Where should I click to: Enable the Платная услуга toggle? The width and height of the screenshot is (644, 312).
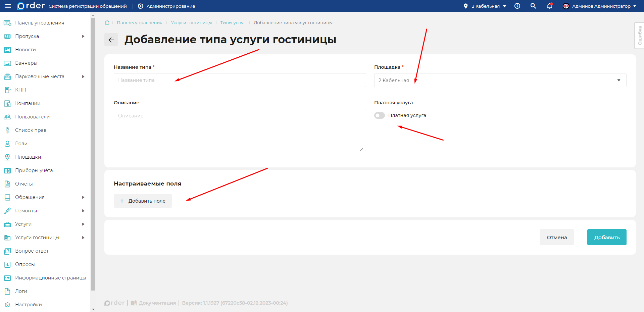(x=379, y=115)
